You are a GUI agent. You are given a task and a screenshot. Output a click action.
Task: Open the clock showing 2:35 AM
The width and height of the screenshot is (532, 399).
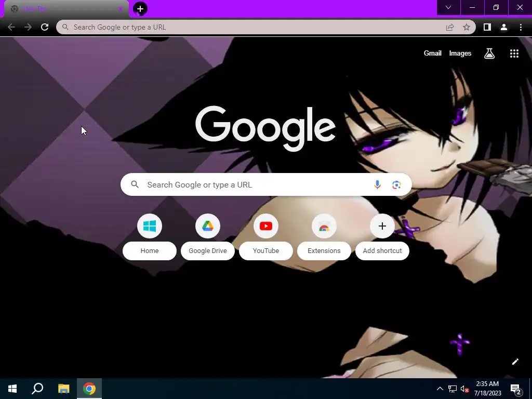(487, 389)
